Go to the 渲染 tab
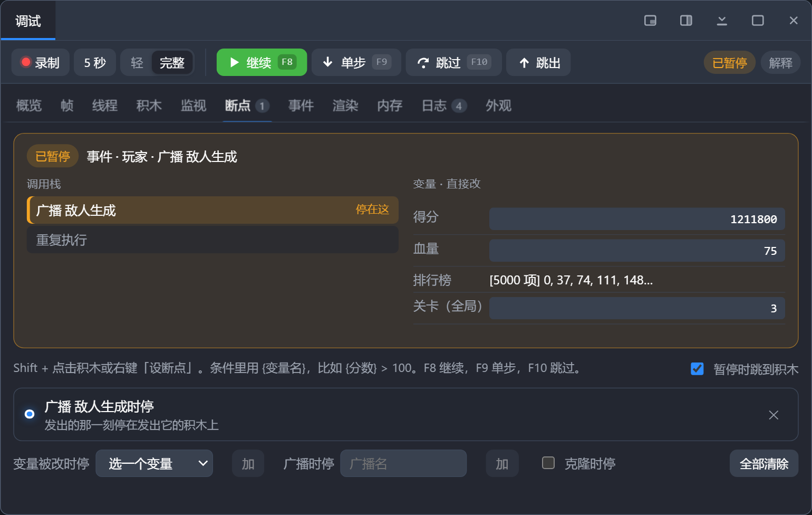The width and height of the screenshot is (812, 515). coord(345,106)
